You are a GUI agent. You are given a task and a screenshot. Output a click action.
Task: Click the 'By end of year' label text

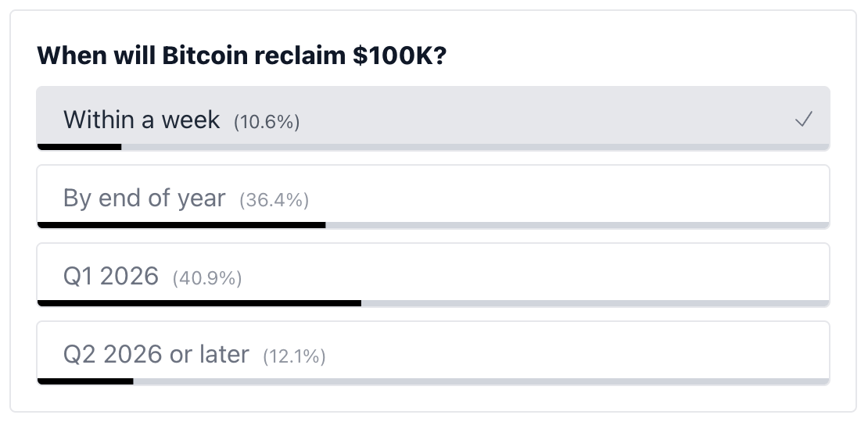[145, 198]
